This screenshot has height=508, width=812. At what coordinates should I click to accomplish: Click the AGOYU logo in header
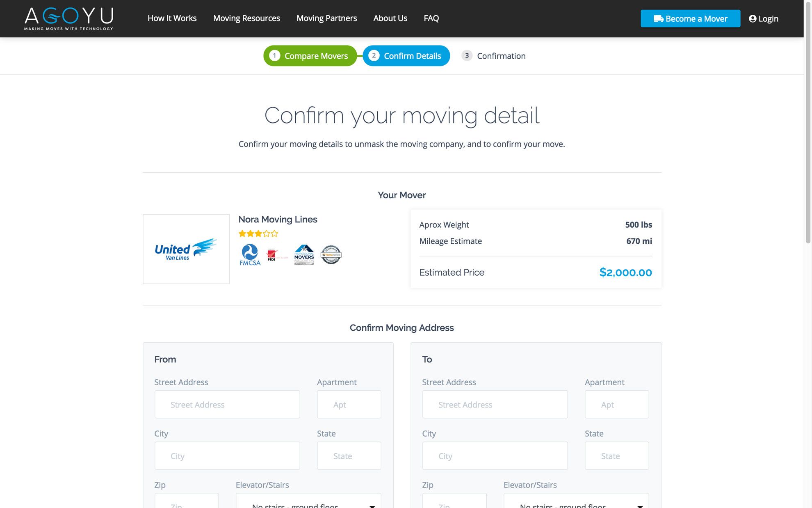click(68, 18)
